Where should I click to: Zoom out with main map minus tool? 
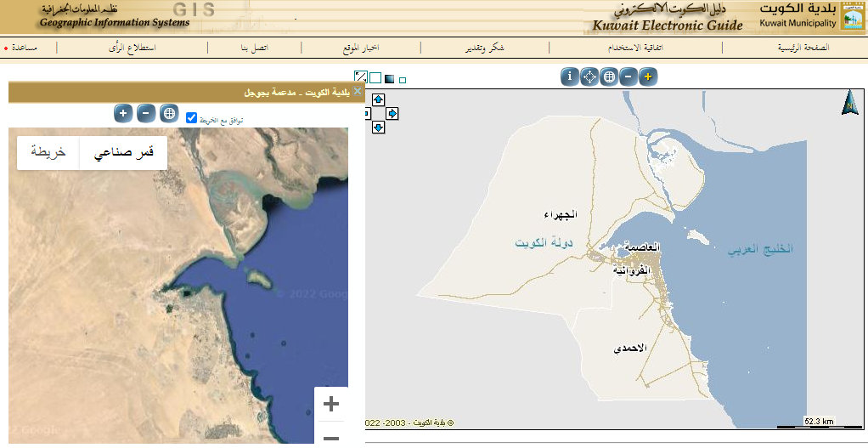(628, 77)
